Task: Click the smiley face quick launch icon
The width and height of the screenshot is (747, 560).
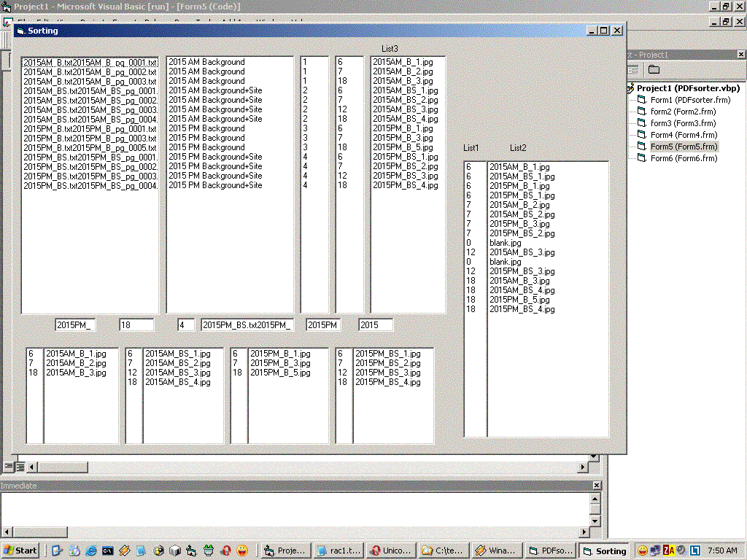Action: click(242, 551)
